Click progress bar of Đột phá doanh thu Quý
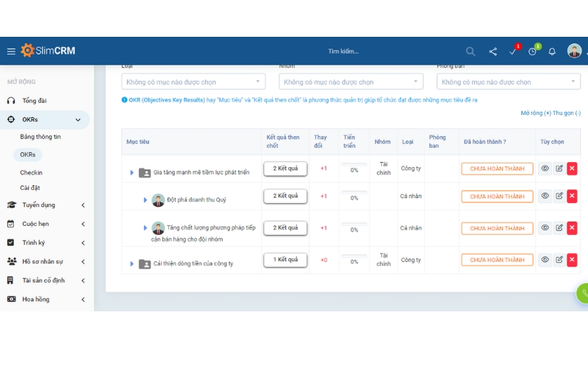Screen dimensions: 588x368 (x=354, y=192)
